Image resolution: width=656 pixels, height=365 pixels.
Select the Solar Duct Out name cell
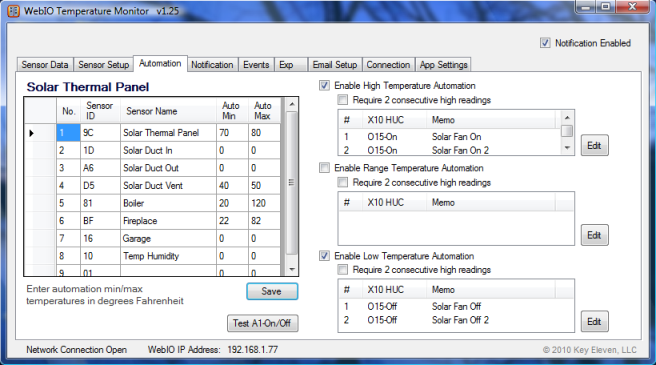point(168,168)
